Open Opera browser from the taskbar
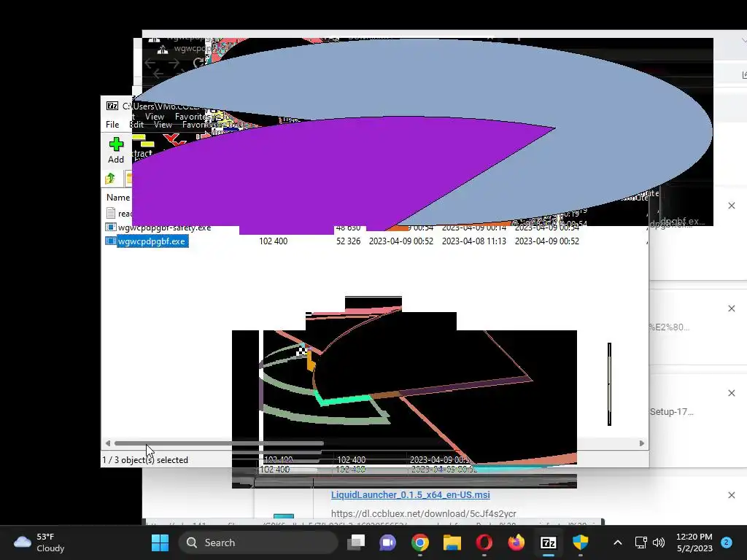 click(x=484, y=542)
